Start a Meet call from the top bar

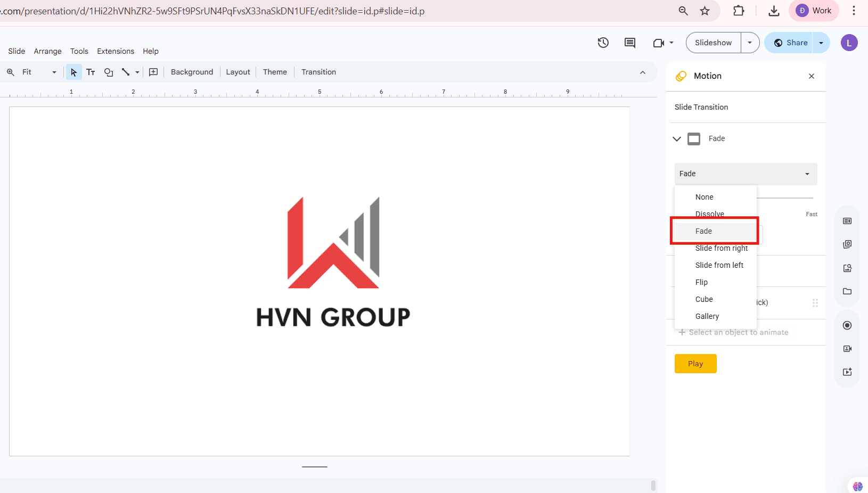(659, 43)
